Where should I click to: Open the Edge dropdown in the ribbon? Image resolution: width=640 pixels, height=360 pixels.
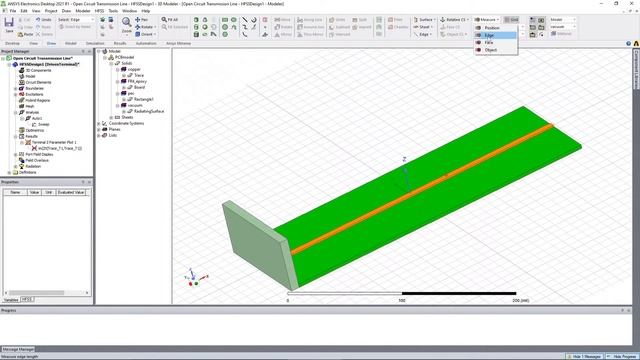[x=422, y=34]
